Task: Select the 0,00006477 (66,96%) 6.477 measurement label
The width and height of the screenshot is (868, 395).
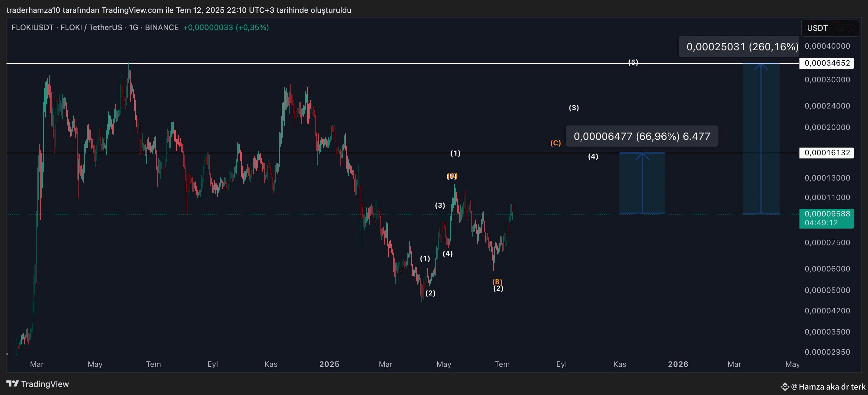Action: coord(642,136)
